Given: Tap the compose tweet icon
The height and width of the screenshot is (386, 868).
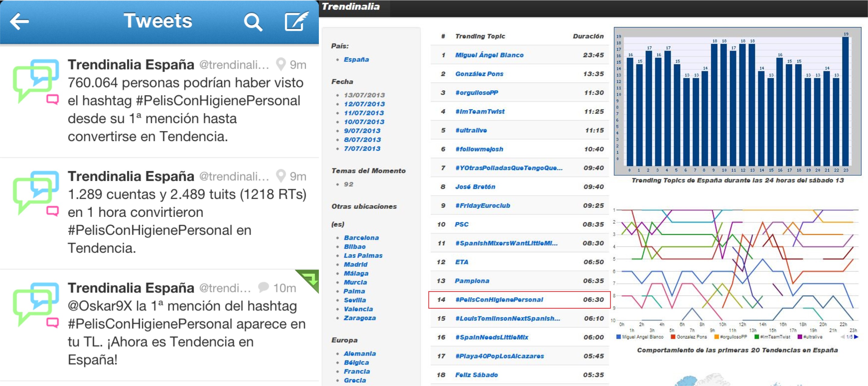Looking at the screenshot, I should pos(296,22).
